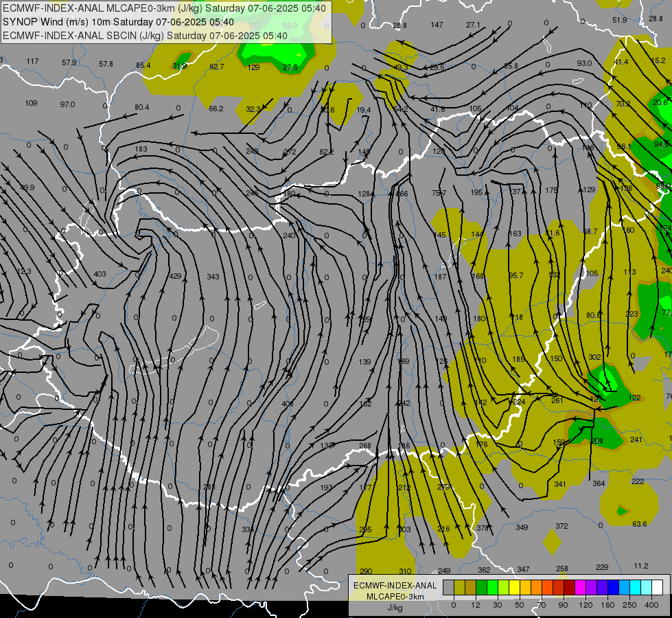Click the map value '85.4'
The image size is (672, 618).
[x=143, y=65]
